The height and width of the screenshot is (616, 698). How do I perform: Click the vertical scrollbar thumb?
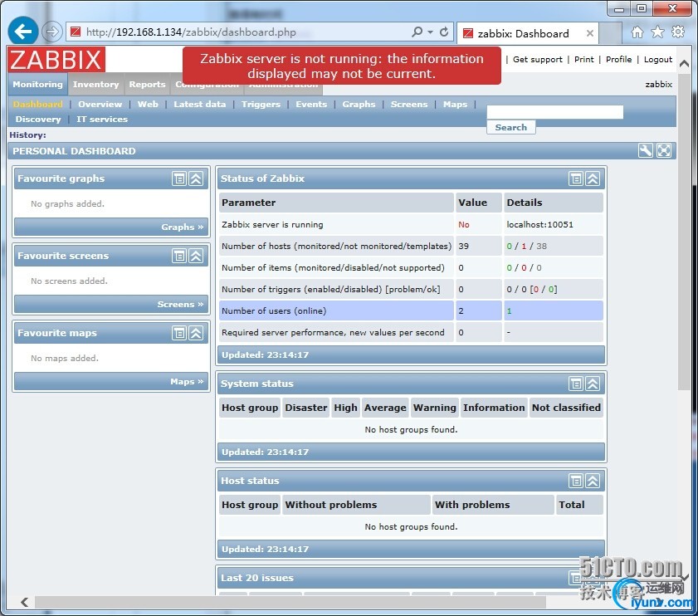[x=684, y=232]
